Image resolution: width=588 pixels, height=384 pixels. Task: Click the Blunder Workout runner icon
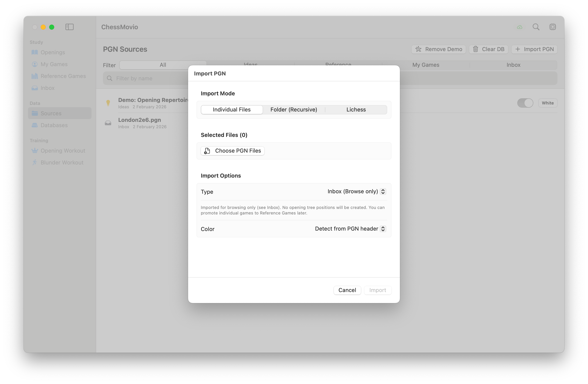coord(35,162)
